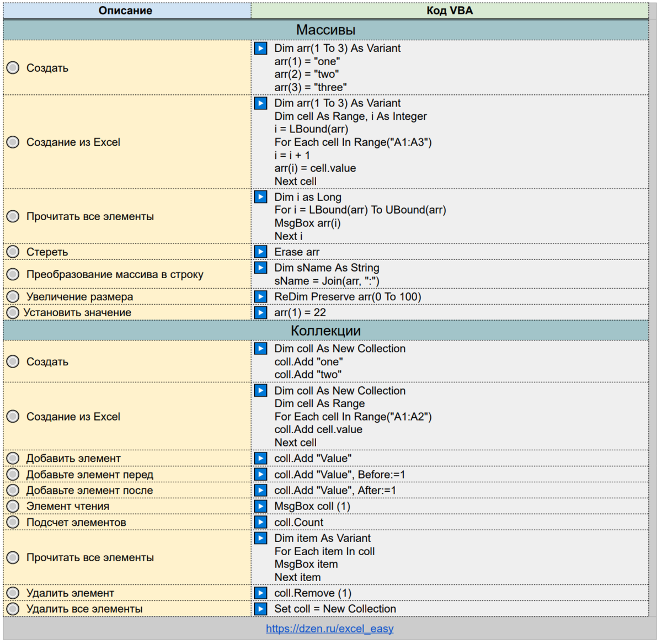The height and width of the screenshot is (644, 662).
Task: Click code line 'i = LBound(arr)'
Action: (311, 129)
